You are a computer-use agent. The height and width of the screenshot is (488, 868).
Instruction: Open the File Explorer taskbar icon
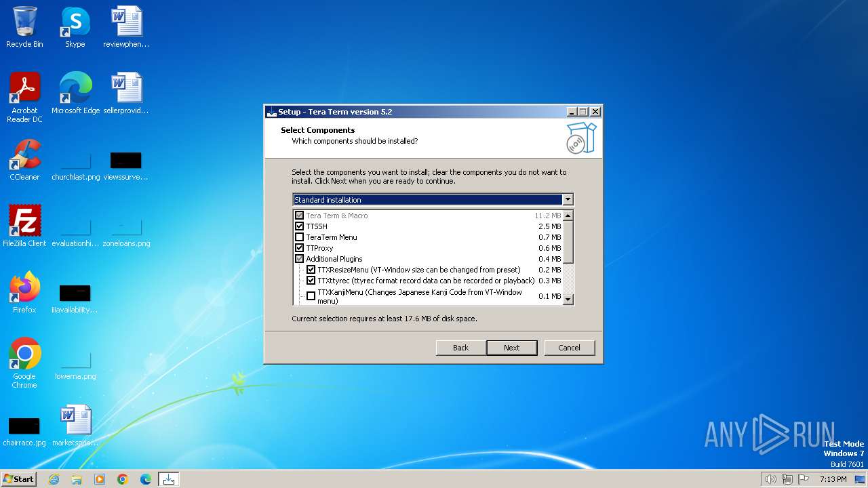point(77,479)
